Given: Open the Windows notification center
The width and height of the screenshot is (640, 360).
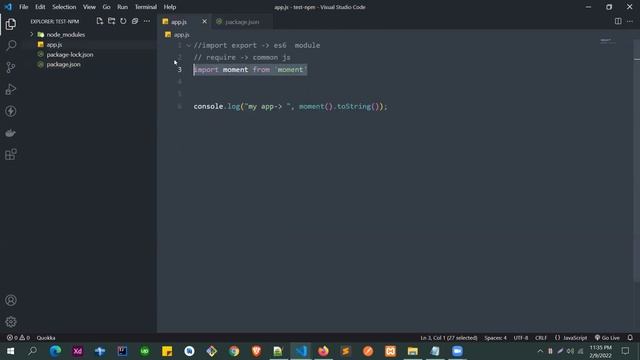Looking at the screenshot, I should tap(625, 351).
